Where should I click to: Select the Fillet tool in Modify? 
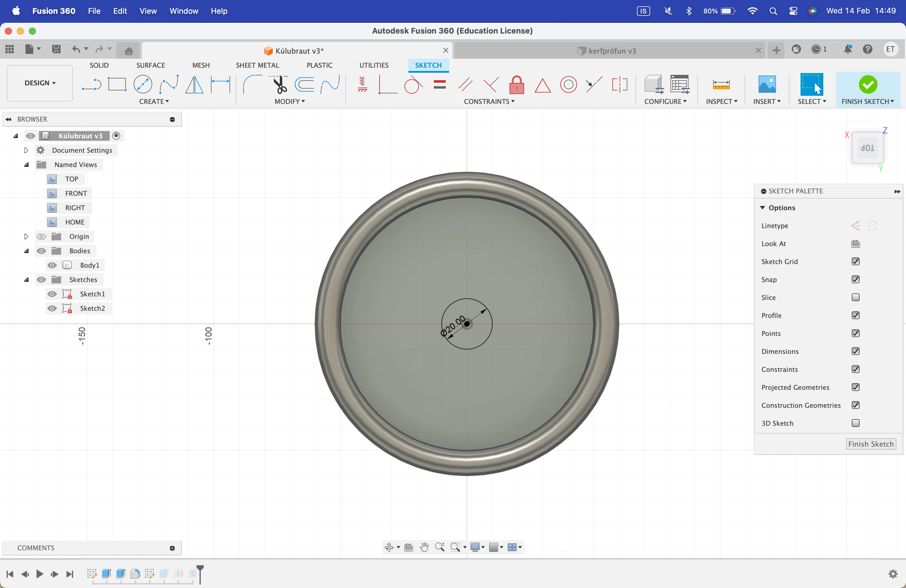pos(252,84)
